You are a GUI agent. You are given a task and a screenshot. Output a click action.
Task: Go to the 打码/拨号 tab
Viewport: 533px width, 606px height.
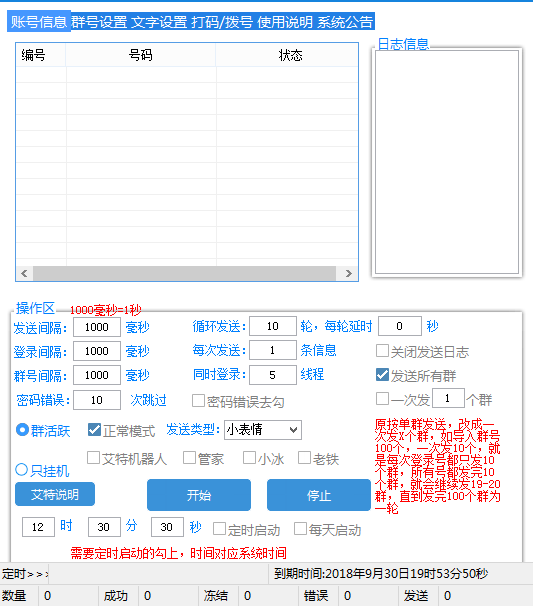(x=222, y=22)
